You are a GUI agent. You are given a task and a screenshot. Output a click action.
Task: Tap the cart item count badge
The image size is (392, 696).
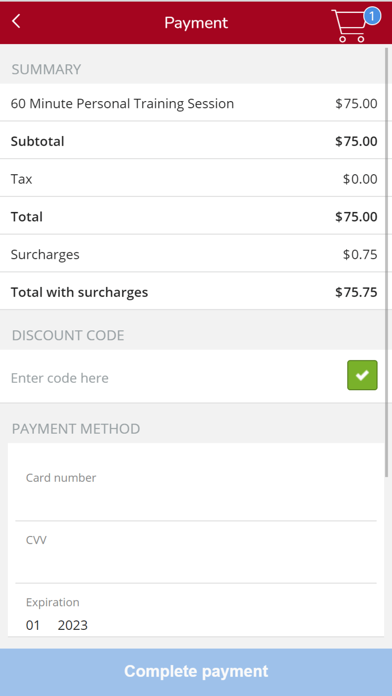coord(372,16)
